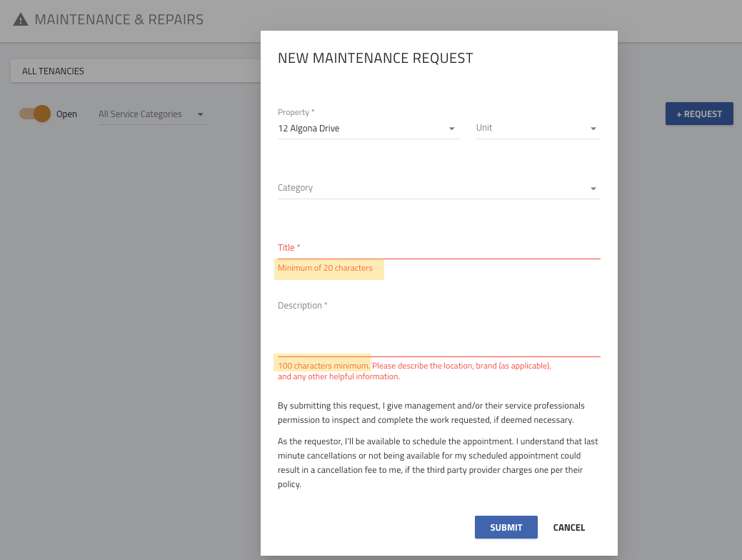
Task: Select the ALL TENANCIES tab
Action: [53, 71]
